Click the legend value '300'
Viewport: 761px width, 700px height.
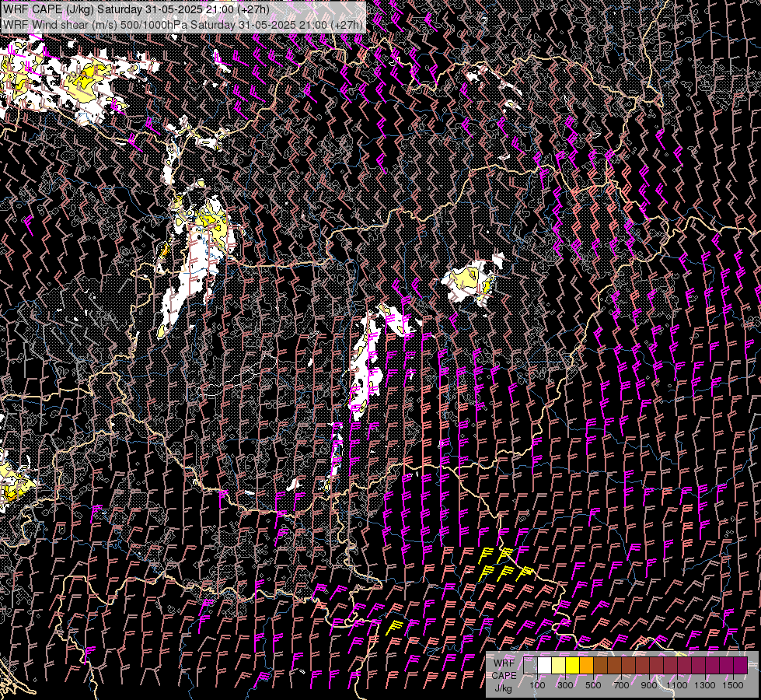coord(565,685)
